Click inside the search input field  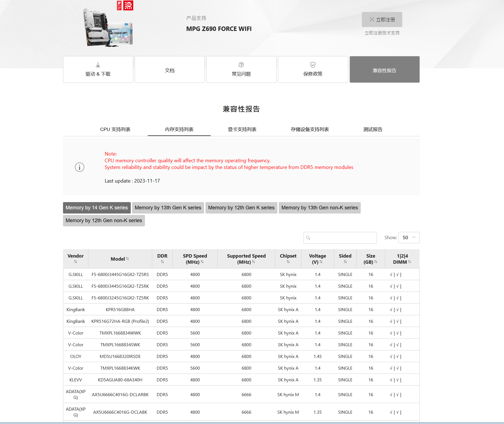[340, 238]
